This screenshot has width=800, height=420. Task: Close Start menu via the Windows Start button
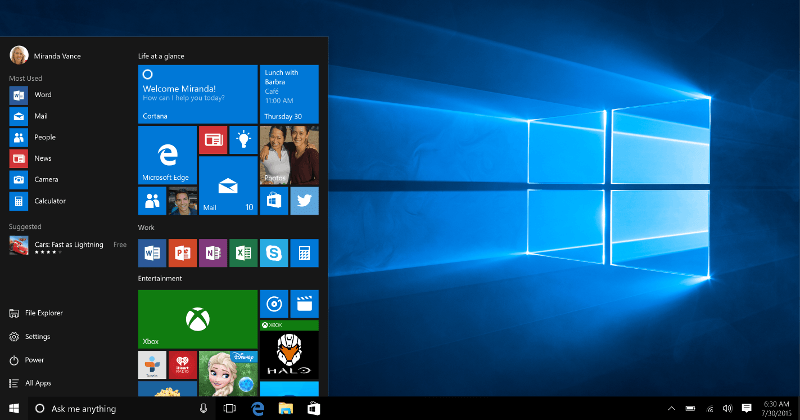point(14,409)
